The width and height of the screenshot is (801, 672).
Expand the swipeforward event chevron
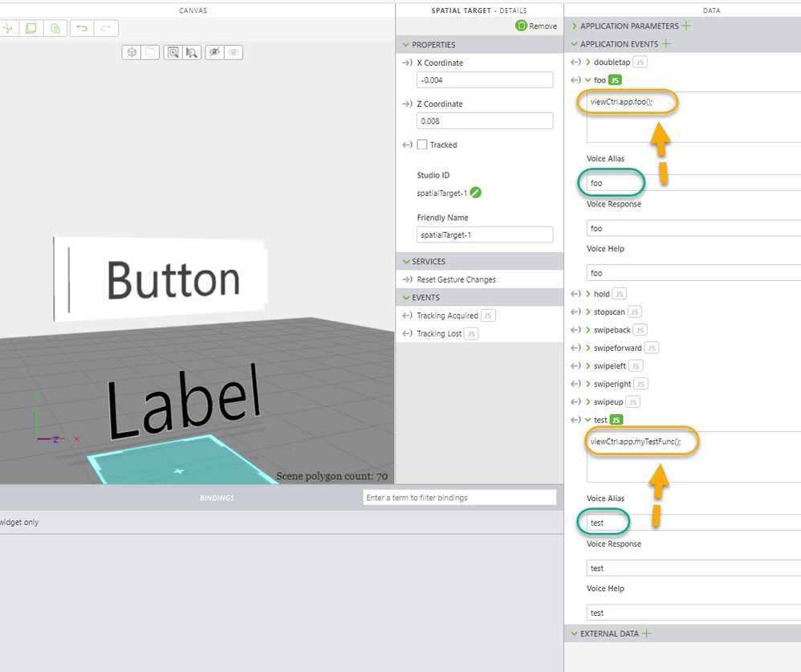tap(588, 348)
